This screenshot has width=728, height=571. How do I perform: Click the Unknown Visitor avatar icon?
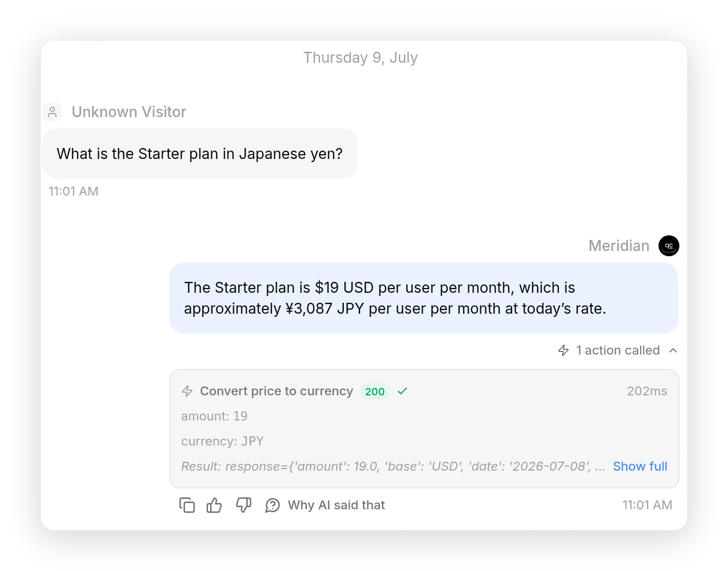[52, 112]
